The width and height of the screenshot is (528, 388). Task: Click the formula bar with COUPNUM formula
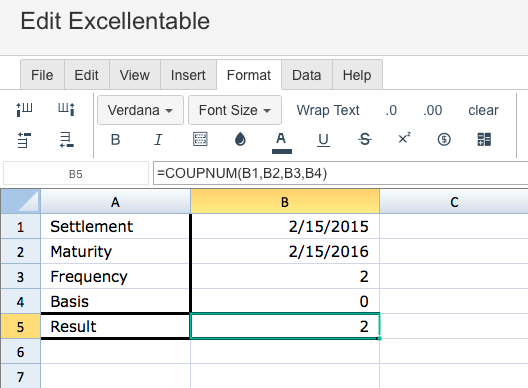coord(340,173)
